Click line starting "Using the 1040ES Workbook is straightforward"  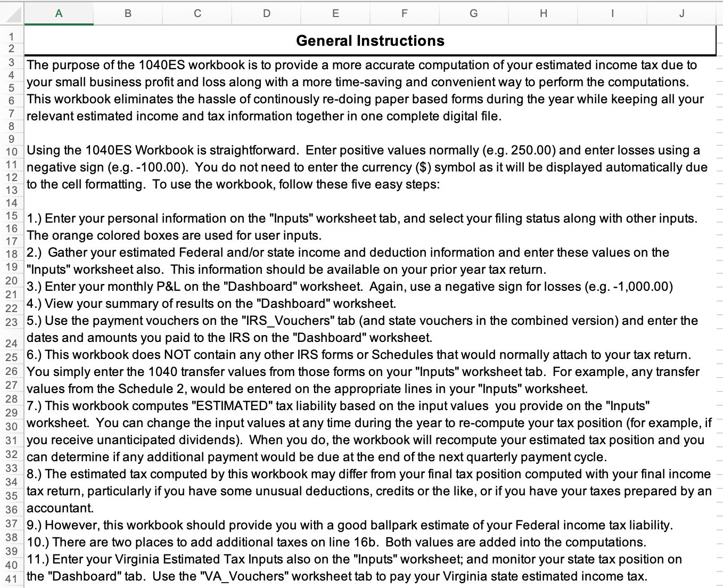click(363, 150)
